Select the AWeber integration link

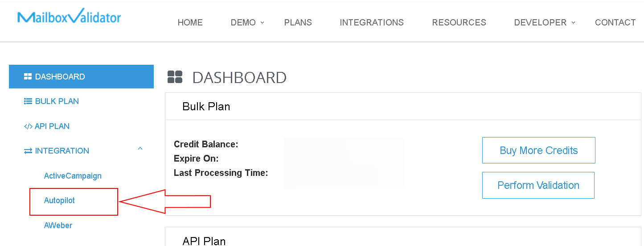[x=58, y=225]
